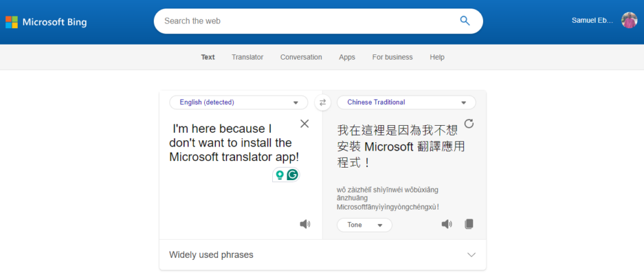Screen dimensions: 644x275
Task: Open the user profile avatar
Action: (x=629, y=20)
